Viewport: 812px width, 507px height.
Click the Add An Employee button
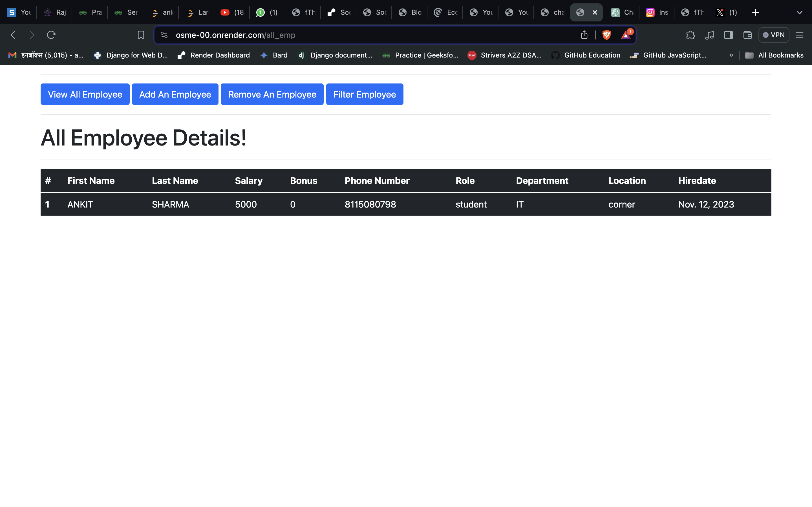pyautogui.click(x=175, y=94)
